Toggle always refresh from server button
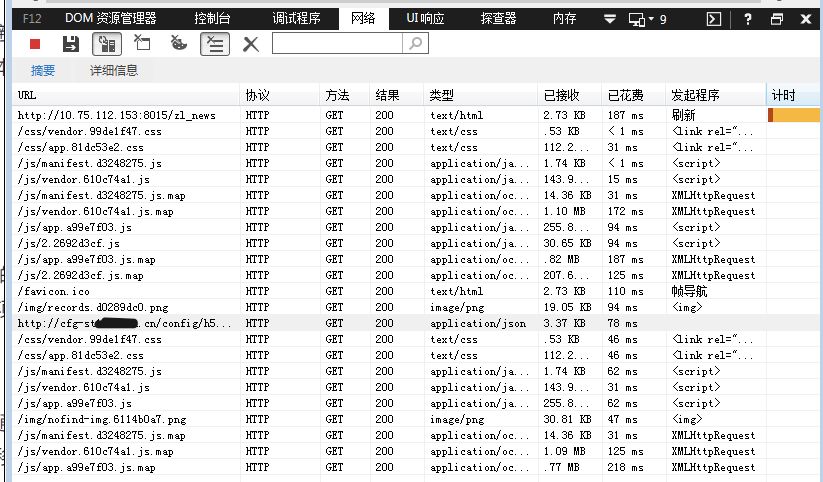The width and height of the screenshot is (823, 482). click(107, 44)
